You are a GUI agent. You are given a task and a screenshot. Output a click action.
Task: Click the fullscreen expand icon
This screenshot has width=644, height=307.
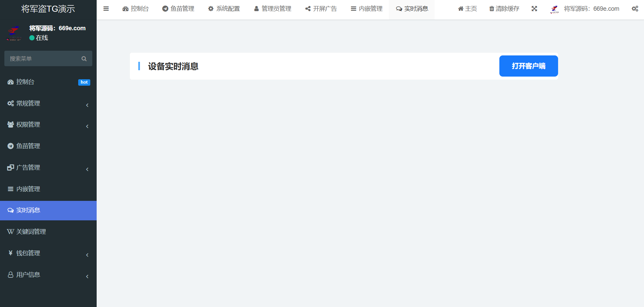click(534, 9)
